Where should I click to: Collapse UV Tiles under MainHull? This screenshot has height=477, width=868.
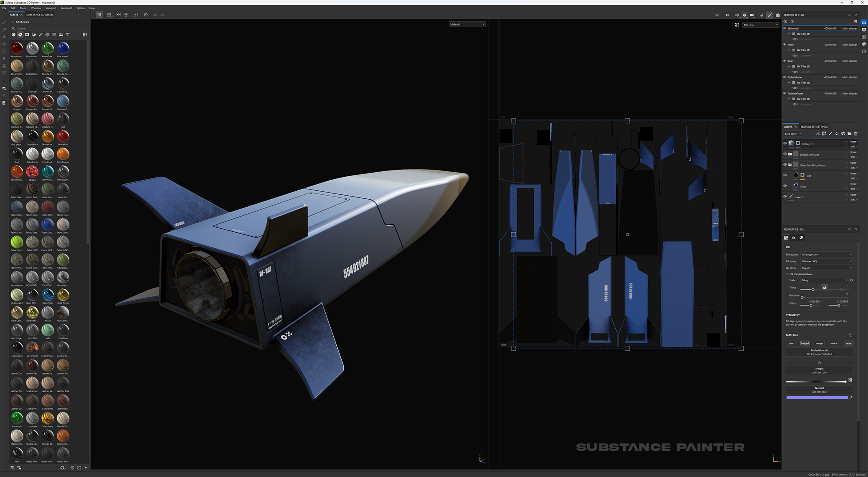789,34
